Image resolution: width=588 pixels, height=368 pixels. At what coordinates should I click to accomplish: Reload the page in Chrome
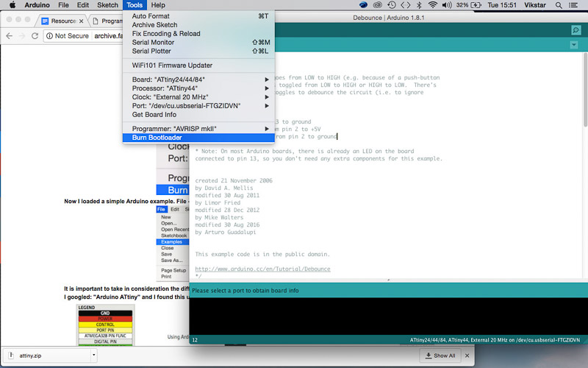coord(35,36)
